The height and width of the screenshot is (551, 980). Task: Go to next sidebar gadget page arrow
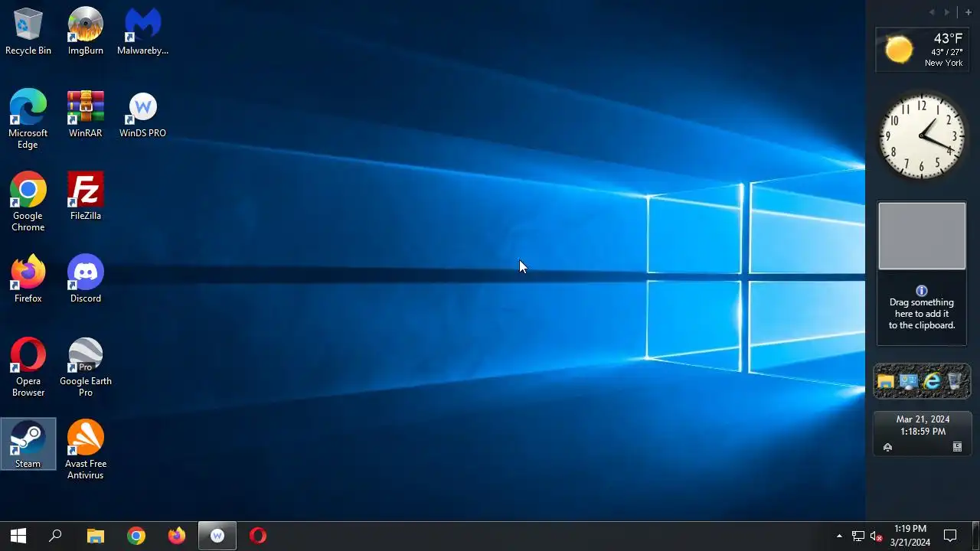click(946, 12)
